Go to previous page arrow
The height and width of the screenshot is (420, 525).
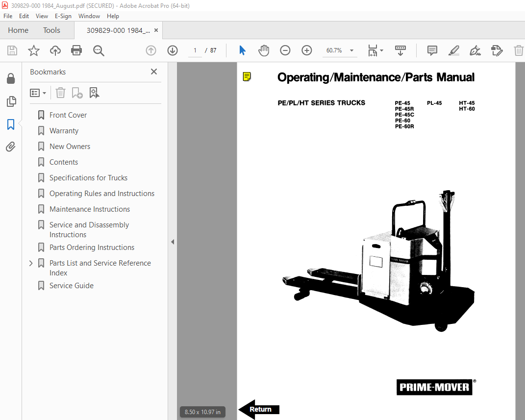point(151,50)
